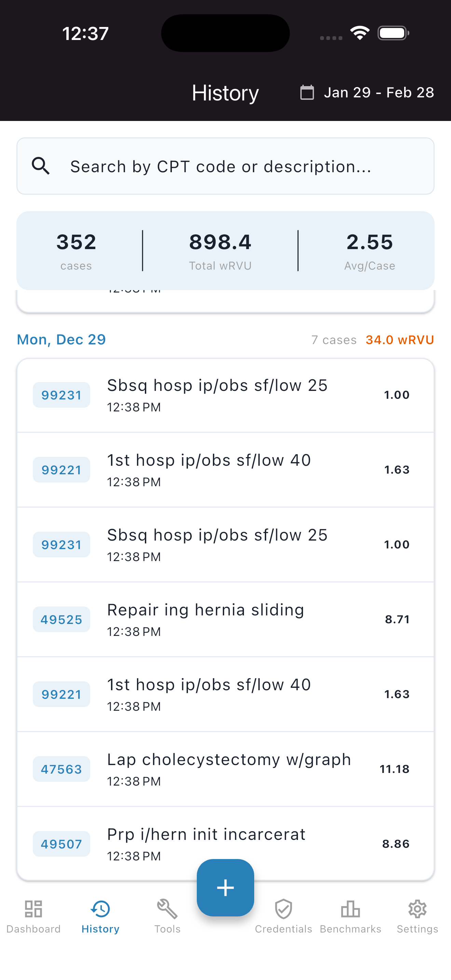451x980 pixels.
Task: Tap the 352 cases summary stat
Action: 76,250
